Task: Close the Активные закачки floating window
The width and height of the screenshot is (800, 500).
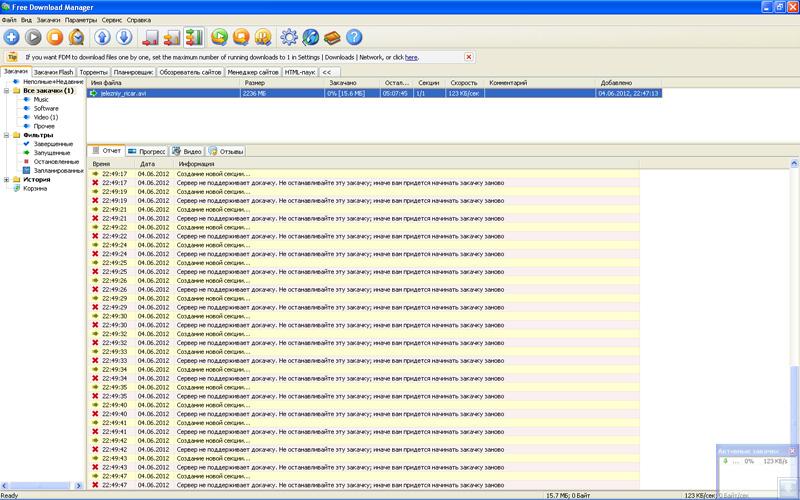Action: (x=792, y=451)
